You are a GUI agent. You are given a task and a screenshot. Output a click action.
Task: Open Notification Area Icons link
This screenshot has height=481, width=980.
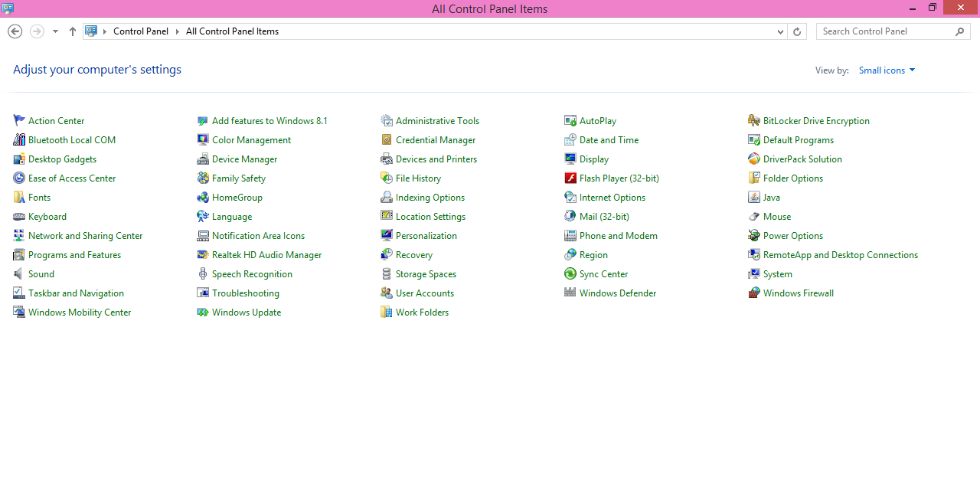[x=258, y=236]
